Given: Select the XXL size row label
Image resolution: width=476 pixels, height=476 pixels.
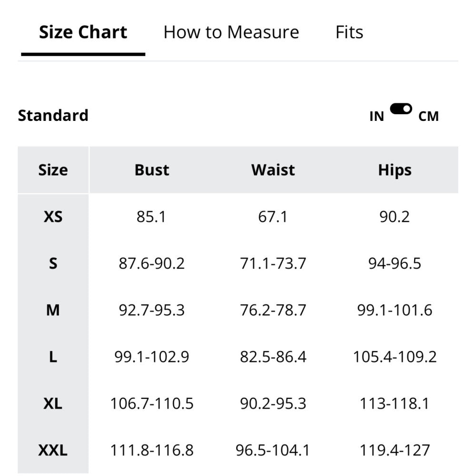Looking at the screenshot, I should pos(53,450).
